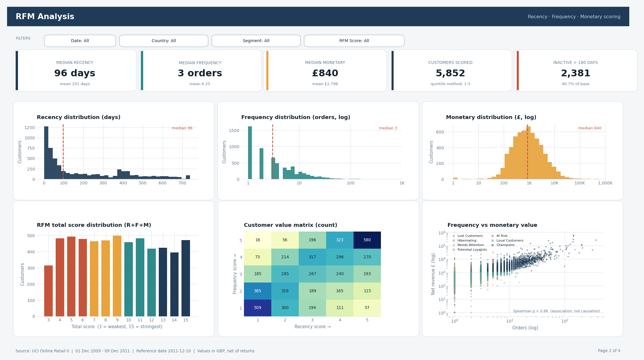Click the Median Monetary £840 card

pos(325,71)
